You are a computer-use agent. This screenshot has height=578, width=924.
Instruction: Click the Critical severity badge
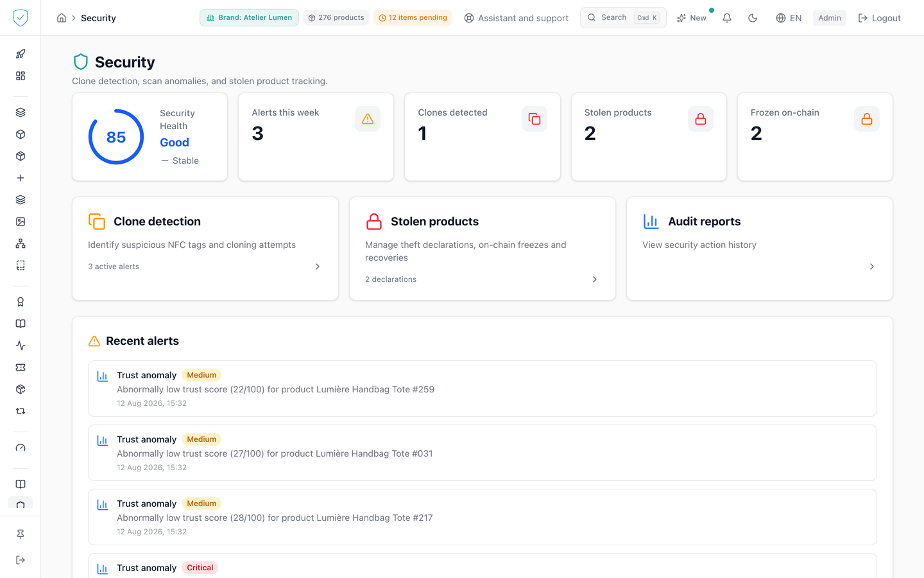[200, 568]
